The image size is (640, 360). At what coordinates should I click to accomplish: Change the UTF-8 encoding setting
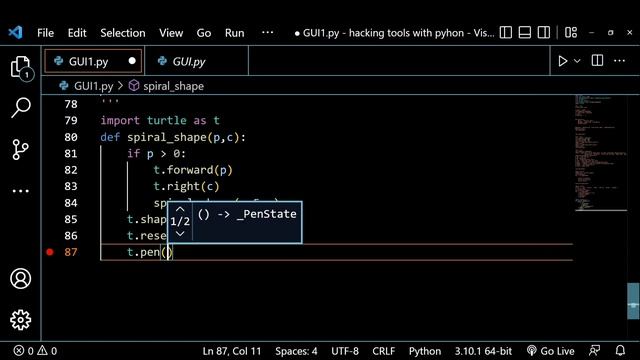345,351
